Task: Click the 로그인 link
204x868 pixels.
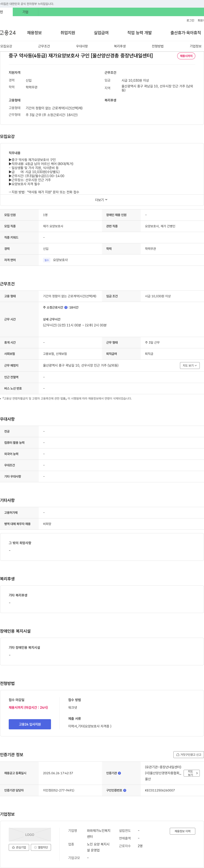Action: pyautogui.click(x=190, y=20)
